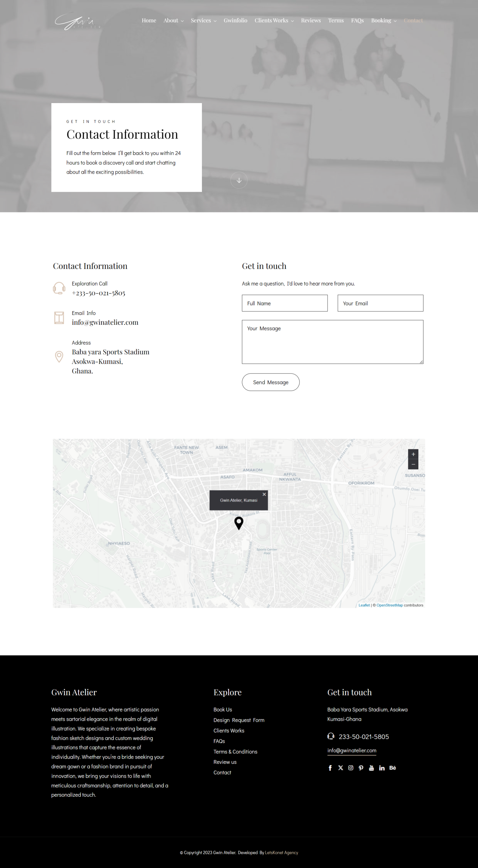Click the scroll-down arrow circle in hero
Image resolution: width=478 pixels, height=868 pixels.
[x=239, y=180]
